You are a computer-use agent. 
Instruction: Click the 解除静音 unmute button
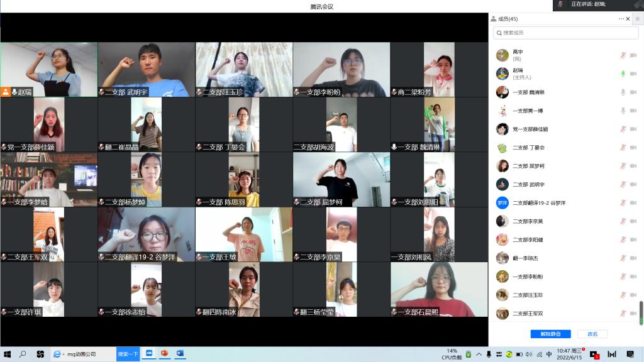click(x=550, y=334)
